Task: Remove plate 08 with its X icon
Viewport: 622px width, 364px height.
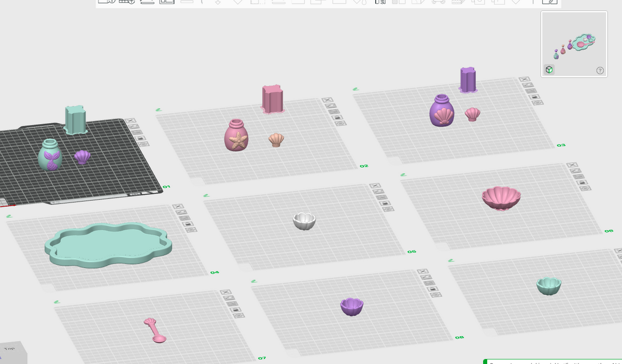Action: click(x=422, y=271)
